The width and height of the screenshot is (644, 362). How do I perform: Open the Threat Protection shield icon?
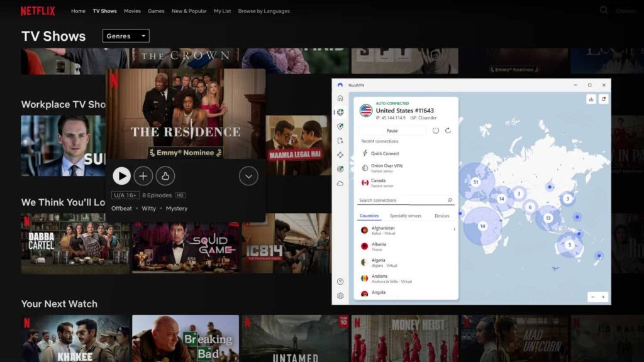pyautogui.click(x=340, y=126)
